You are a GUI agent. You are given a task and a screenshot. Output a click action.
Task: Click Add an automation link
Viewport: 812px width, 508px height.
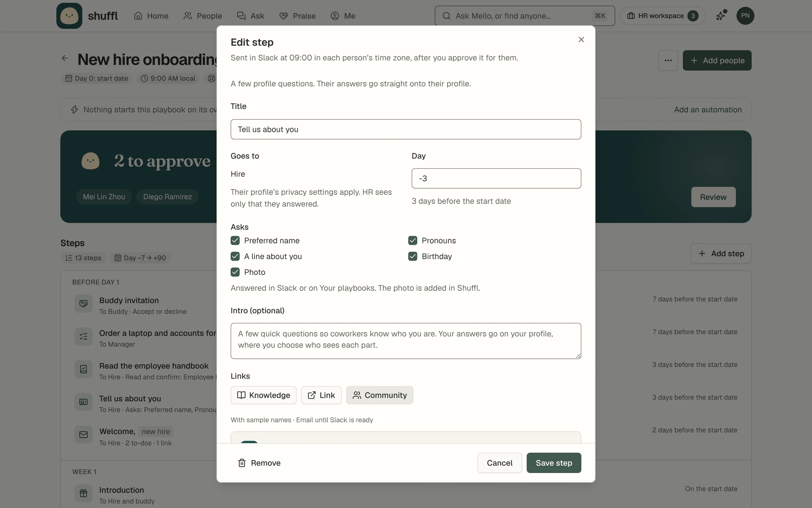point(708,110)
